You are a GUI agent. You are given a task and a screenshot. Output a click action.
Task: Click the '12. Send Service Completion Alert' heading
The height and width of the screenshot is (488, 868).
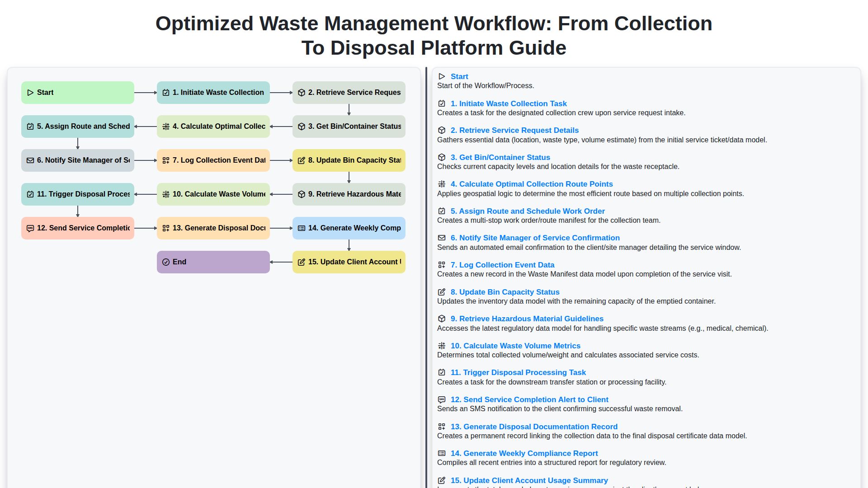529,399
